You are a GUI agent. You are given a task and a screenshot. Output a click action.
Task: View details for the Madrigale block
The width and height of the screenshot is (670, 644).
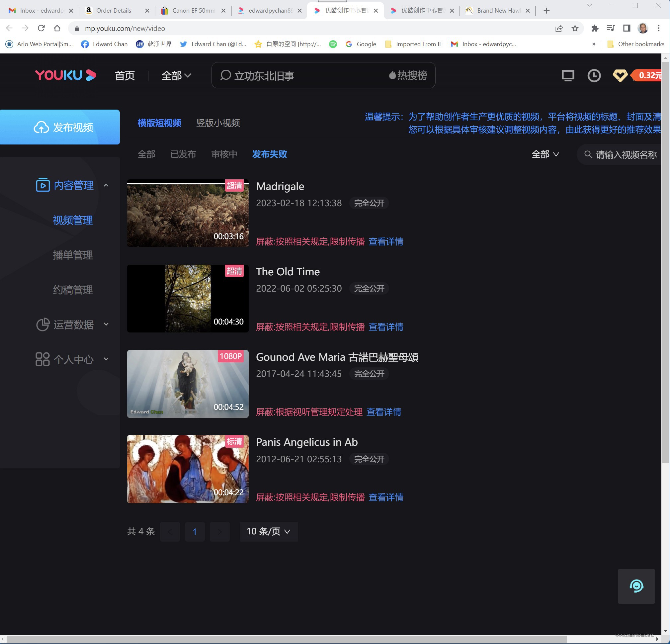(386, 241)
